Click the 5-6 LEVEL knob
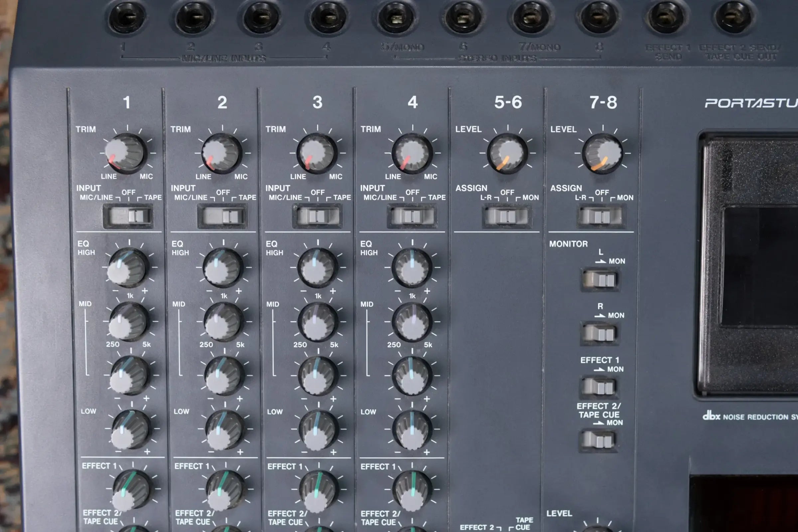The image size is (798, 532). (x=507, y=154)
